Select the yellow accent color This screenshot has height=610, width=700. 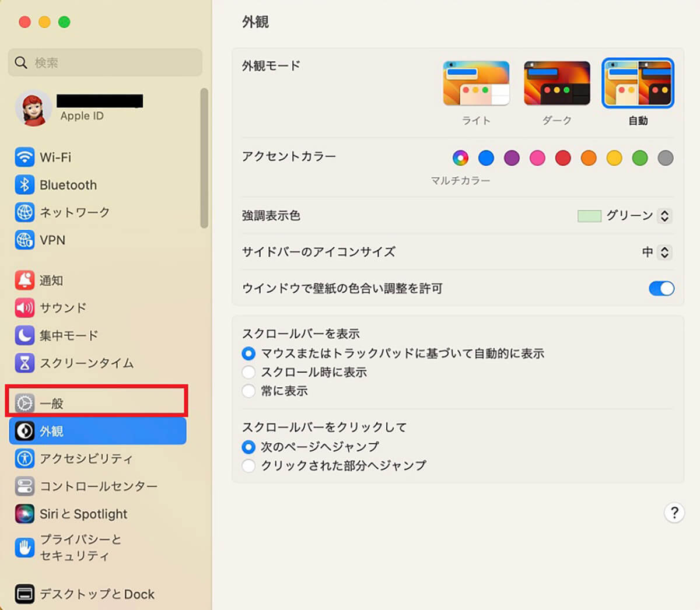pos(614,157)
